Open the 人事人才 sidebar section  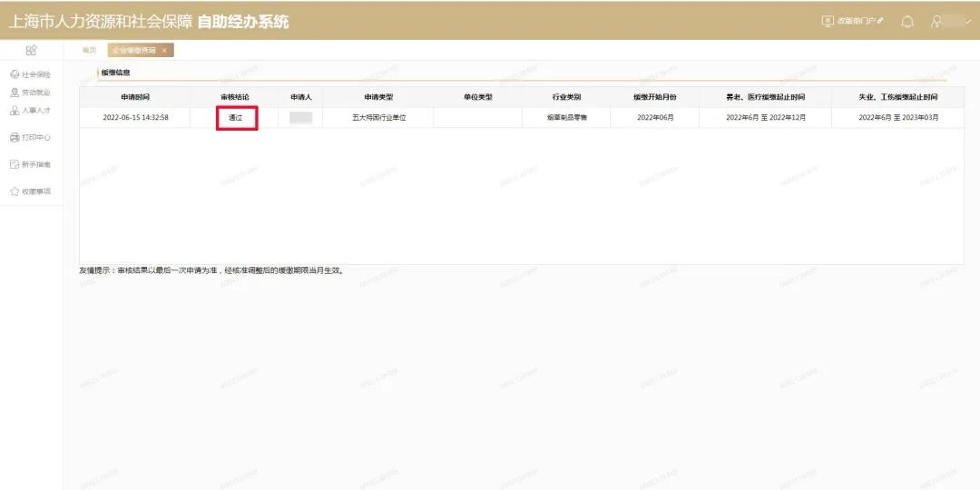click(31, 111)
